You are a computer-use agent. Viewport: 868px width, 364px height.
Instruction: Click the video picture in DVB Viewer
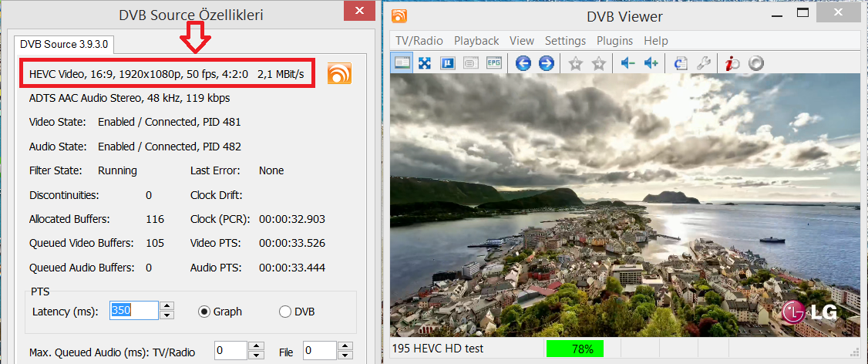(624, 205)
